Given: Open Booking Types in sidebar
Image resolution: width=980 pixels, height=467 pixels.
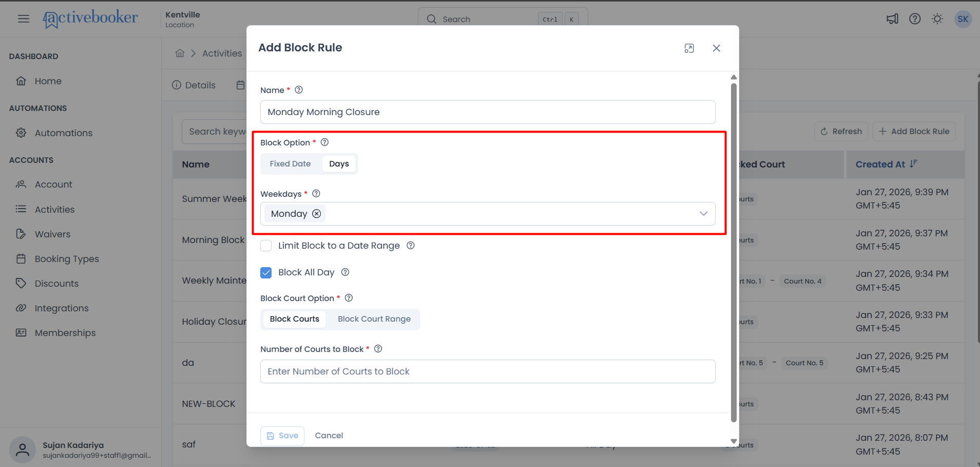Looking at the screenshot, I should tap(67, 259).
